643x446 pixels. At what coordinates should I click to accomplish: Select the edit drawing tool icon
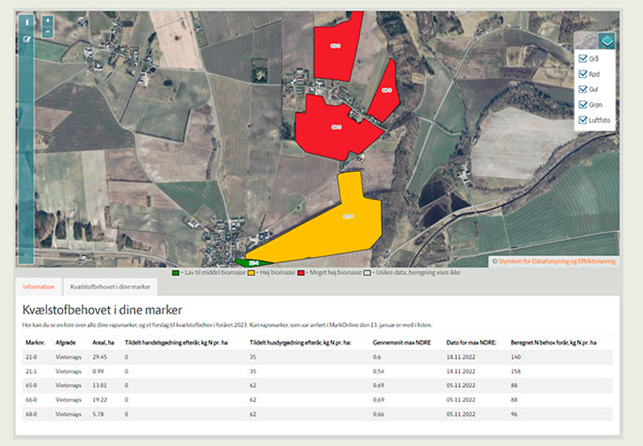[x=27, y=39]
